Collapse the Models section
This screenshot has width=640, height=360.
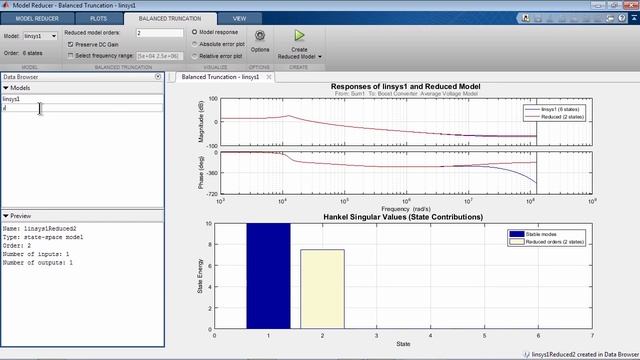point(6,88)
